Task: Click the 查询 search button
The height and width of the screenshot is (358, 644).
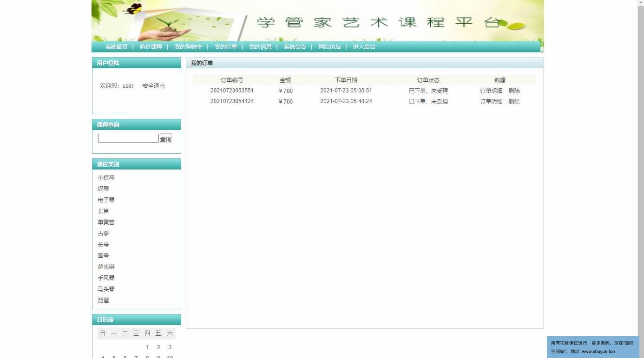Action: [x=166, y=139]
